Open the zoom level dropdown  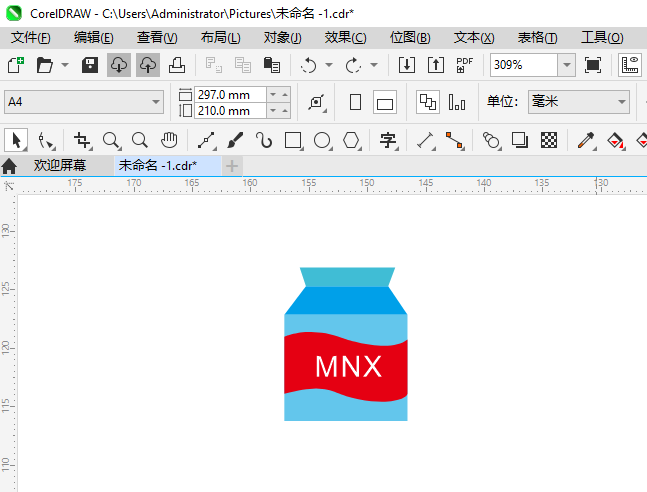point(567,65)
